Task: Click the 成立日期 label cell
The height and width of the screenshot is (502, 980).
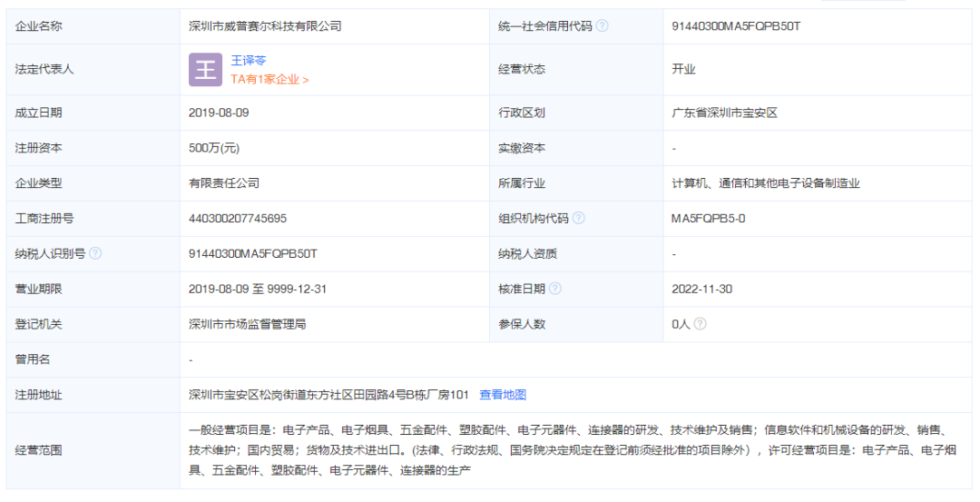Action: pos(93,113)
